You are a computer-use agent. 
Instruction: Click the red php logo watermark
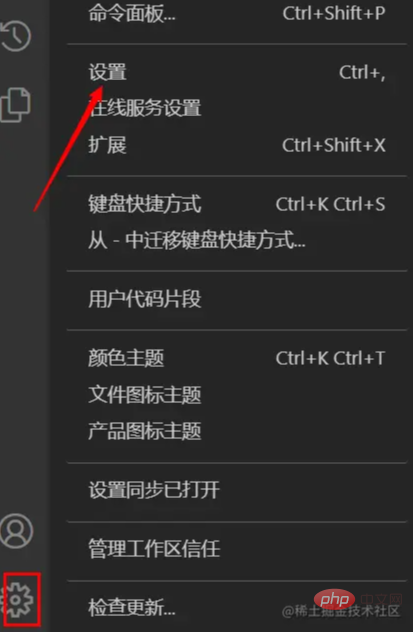pyautogui.click(x=333, y=601)
